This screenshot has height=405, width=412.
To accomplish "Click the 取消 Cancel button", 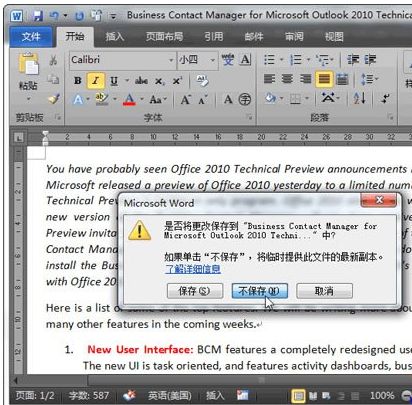I will pyautogui.click(x=324, y=291).
